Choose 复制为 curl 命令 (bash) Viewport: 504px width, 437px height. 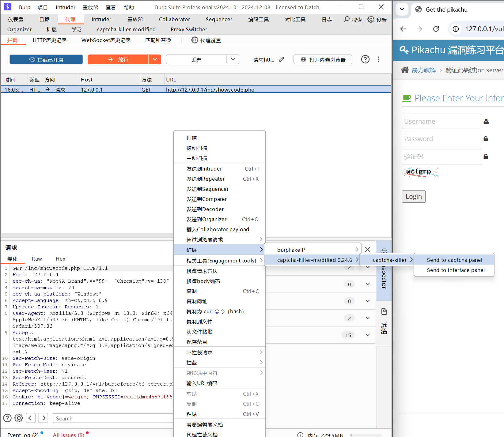[219, 311]
